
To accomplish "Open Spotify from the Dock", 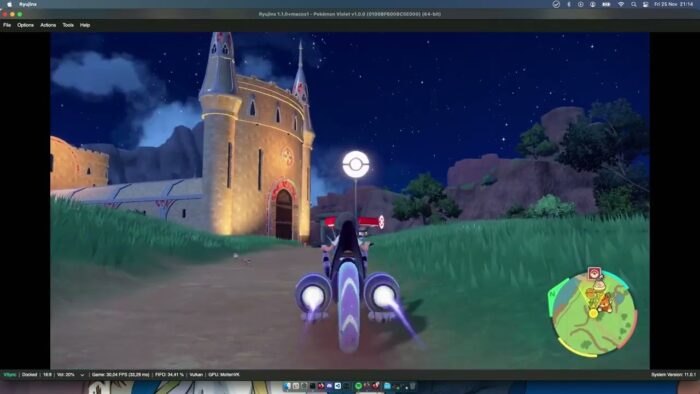I will 358,386.
